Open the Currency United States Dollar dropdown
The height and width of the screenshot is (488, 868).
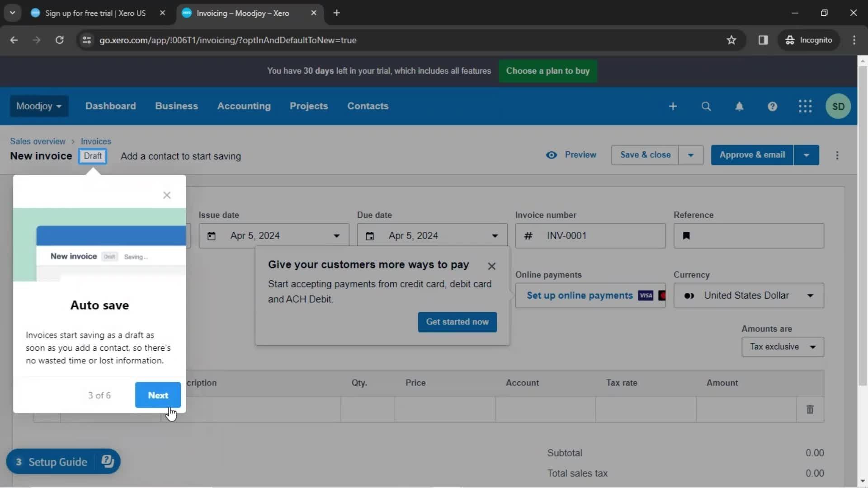coord(749,296)
